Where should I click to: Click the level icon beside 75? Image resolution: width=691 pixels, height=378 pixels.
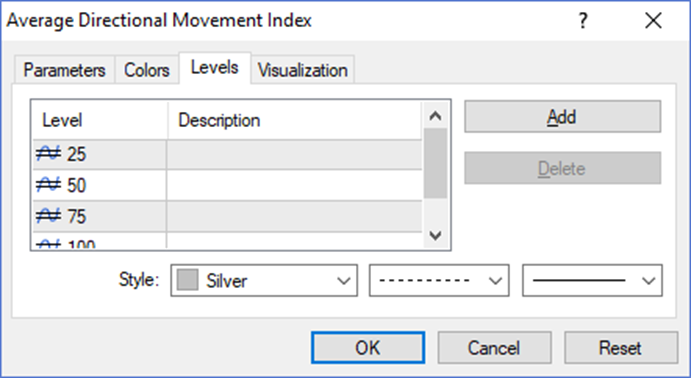coord(48,216)
